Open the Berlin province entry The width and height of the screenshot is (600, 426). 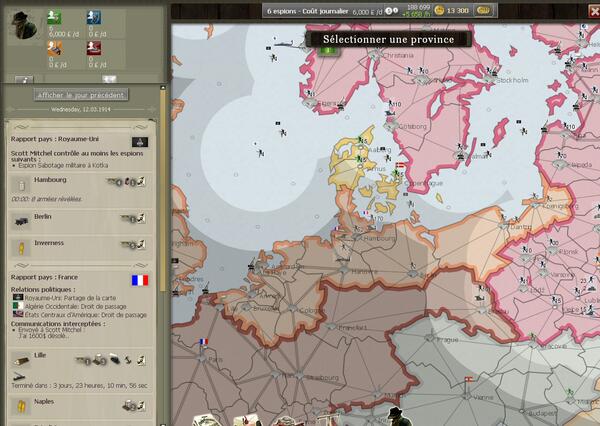pos(80,220)
